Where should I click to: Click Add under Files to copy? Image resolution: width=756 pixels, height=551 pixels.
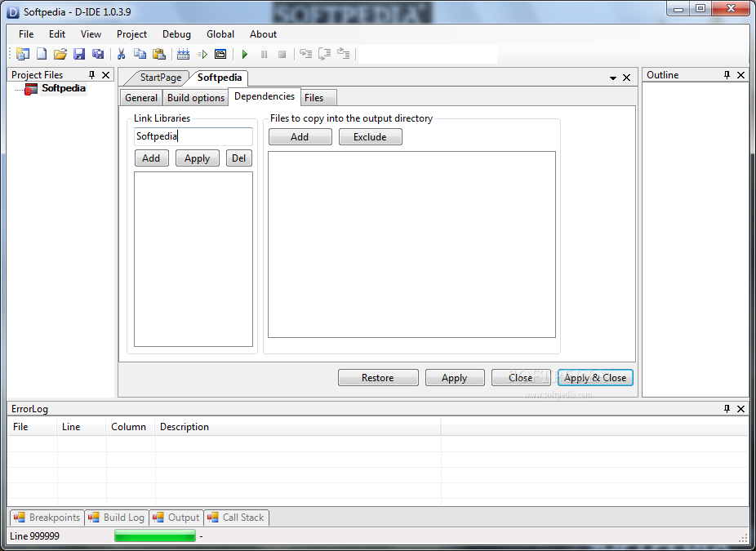click(x=300, y=137)
